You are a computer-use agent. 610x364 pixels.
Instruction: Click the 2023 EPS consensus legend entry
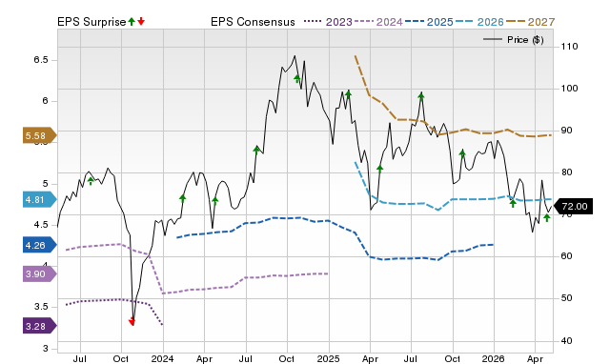pyautogui.click(x=328, y=22)
